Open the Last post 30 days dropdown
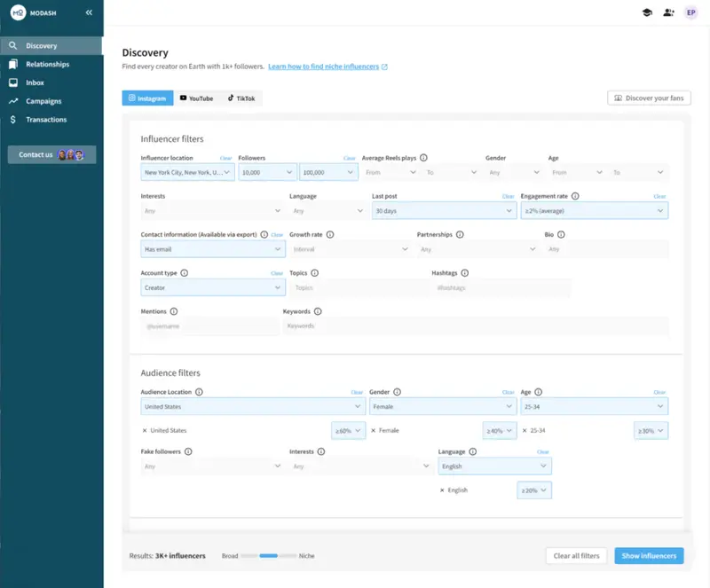 pyautogui.click(x=444, y=211)
